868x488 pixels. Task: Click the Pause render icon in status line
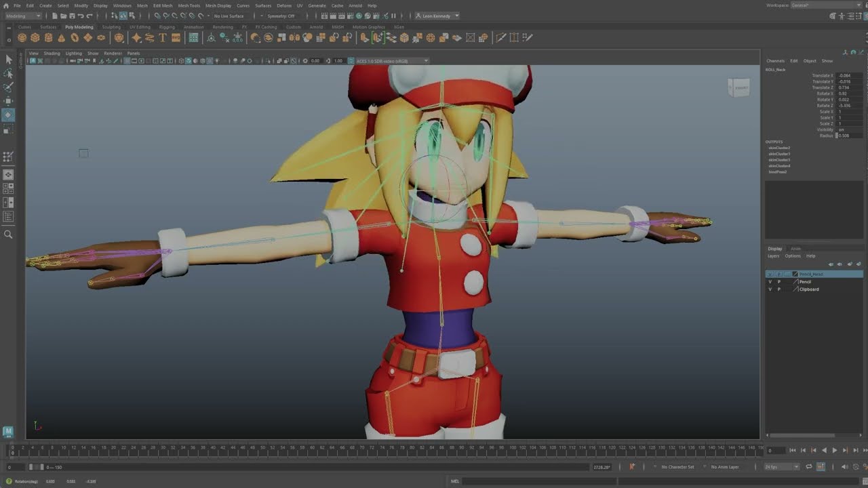pyautogui.click(x=393, y=16)
